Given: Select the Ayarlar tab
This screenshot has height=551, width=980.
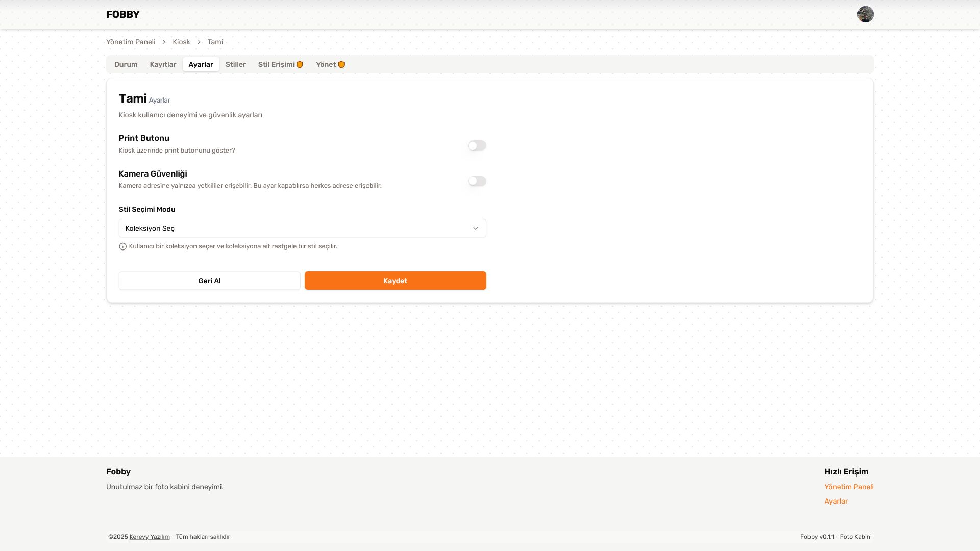Looking at the screenshot, I should coord(201,65).
